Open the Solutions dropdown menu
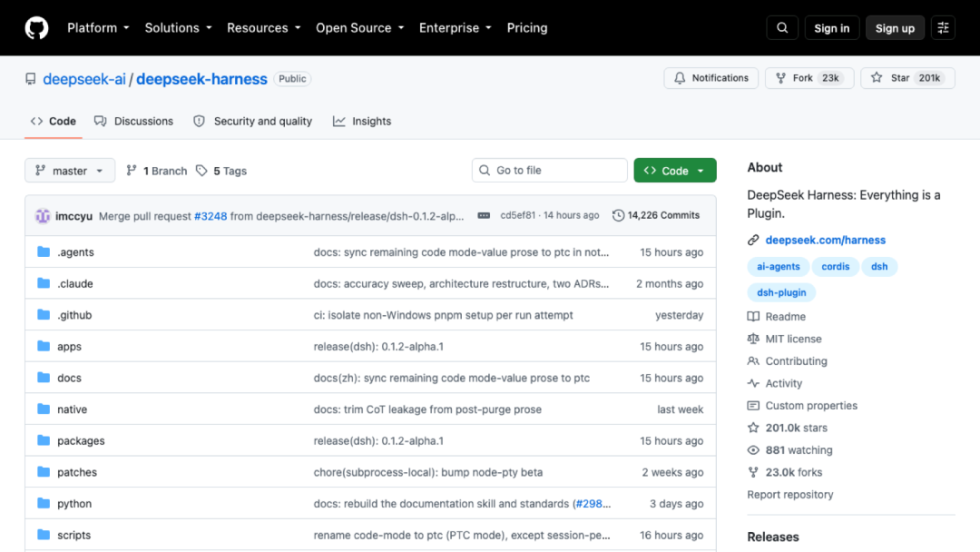Viewport: 980px width, 552px height. pyautogui.click(x=178, y=28)
